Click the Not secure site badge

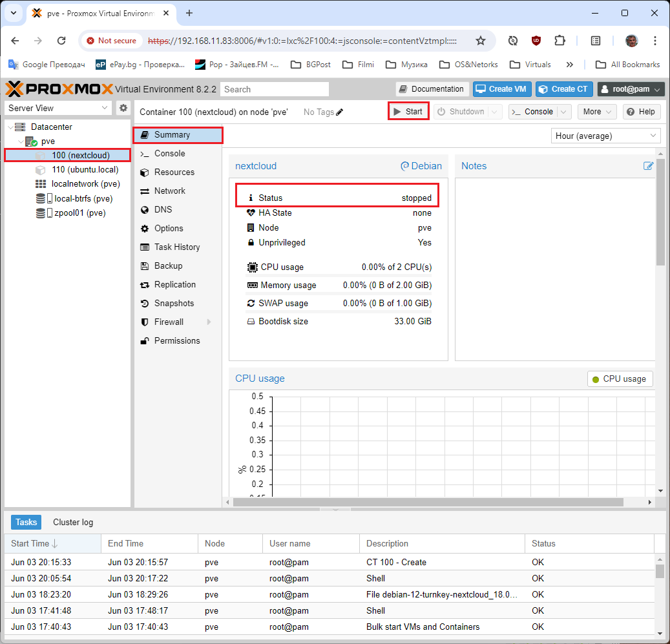[x=112, y=41]
